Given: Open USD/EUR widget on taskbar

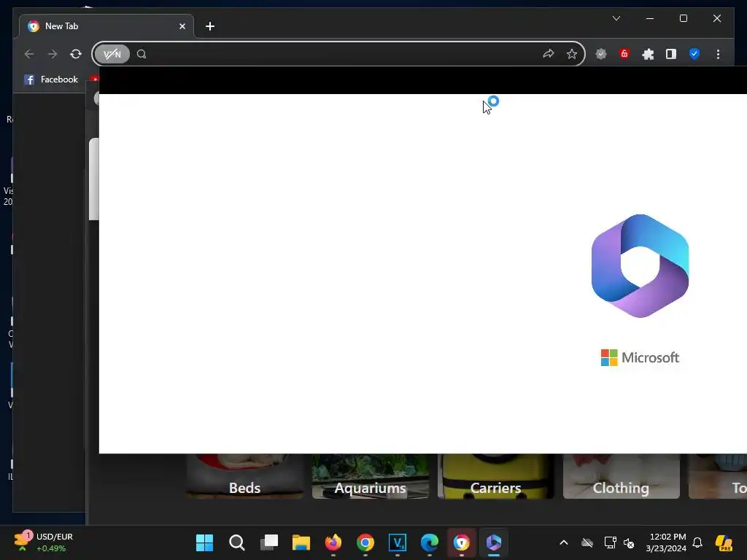Looking at the screenshot, I should [43, 542].
